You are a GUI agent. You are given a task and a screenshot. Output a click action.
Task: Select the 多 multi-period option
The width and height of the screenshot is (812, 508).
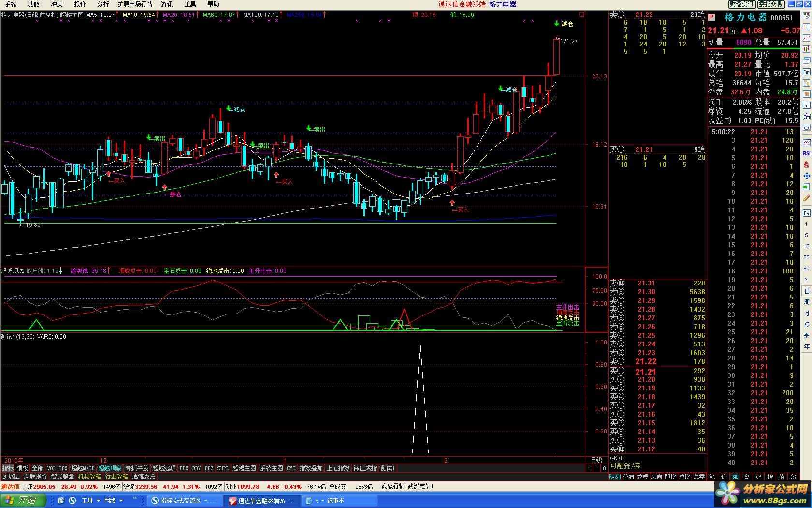pos(806,324)
